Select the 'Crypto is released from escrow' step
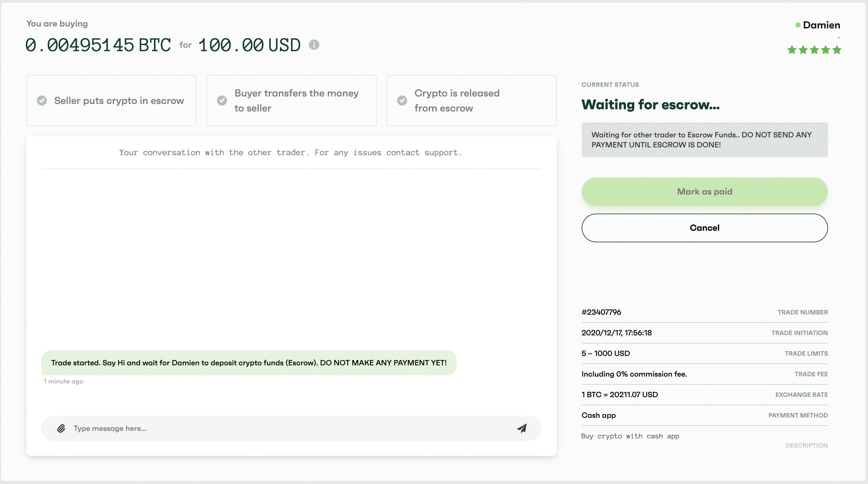This screenshot has width=868, height=484. (471, 101)
